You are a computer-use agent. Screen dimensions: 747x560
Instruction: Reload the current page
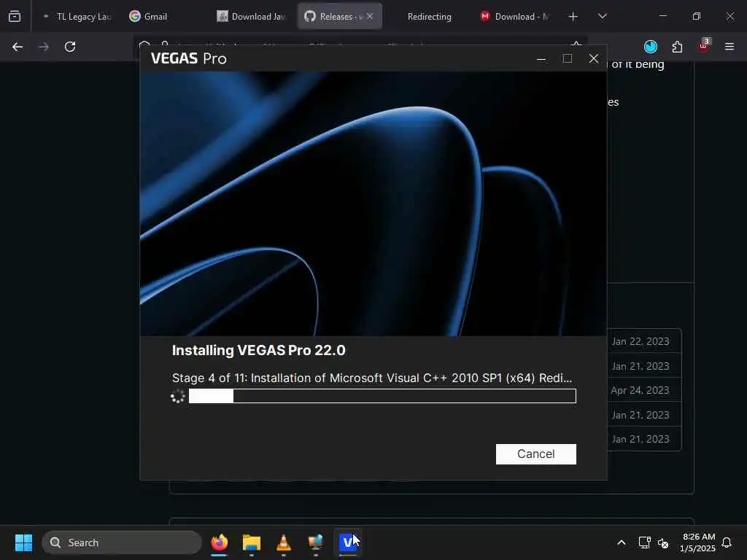point(70,47)
